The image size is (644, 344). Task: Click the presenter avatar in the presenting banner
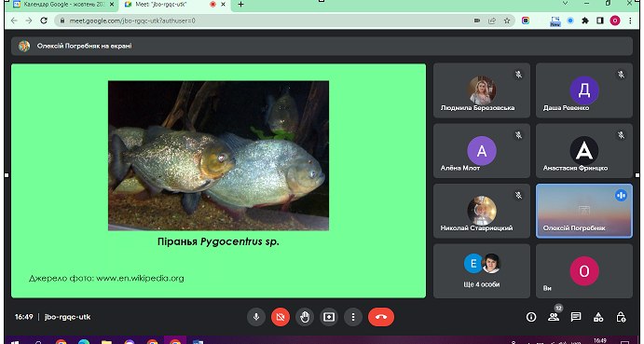pos(24,46)
